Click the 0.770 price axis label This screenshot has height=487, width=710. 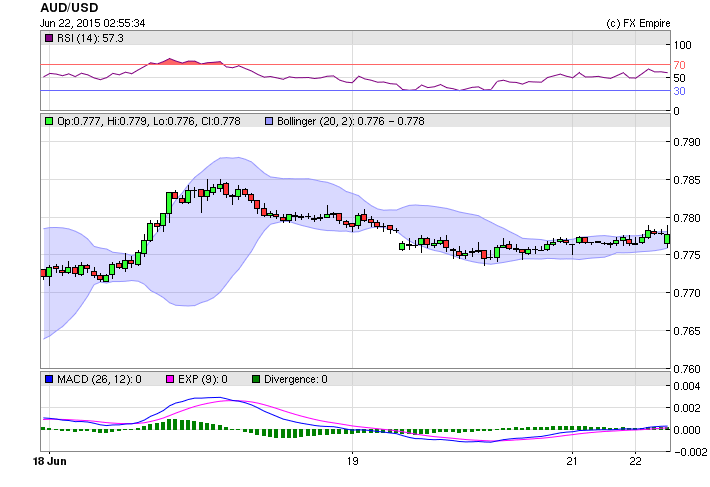(x=687, y=293)
